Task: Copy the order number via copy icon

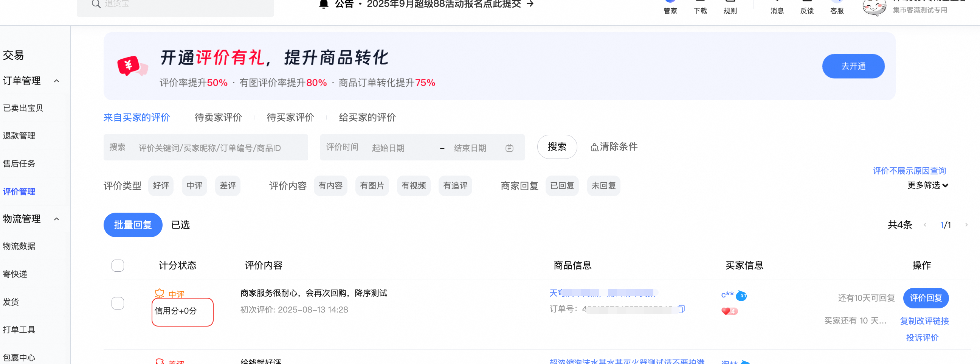Action: tap(681, 309)
